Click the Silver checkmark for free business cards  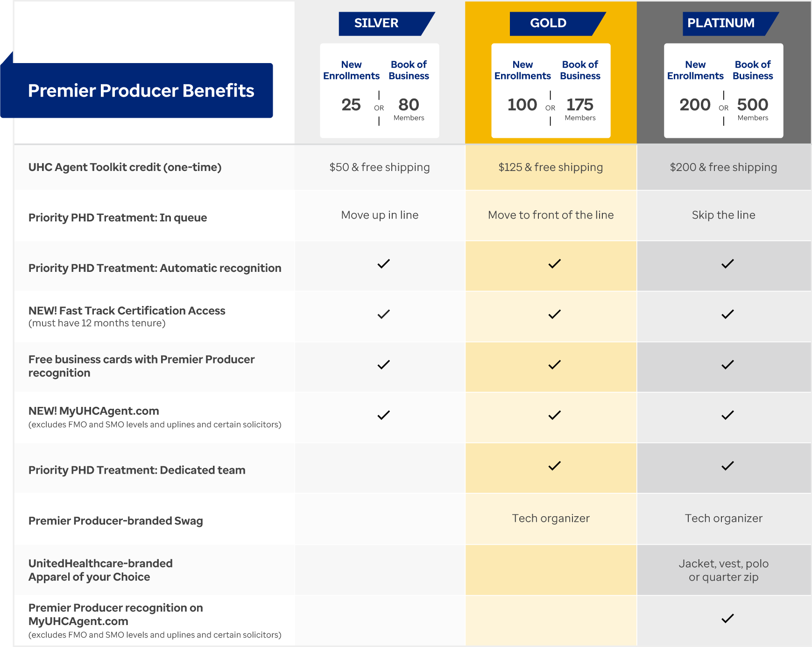383,365
